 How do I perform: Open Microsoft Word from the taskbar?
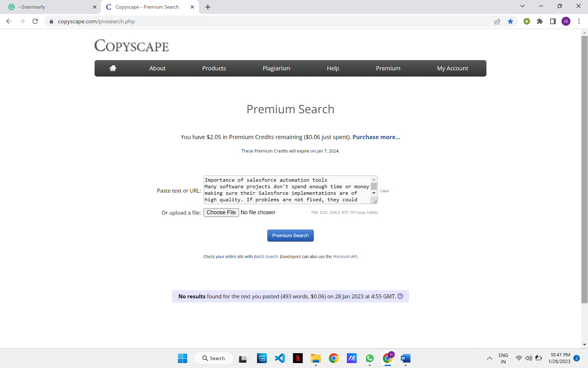point(405,359)
